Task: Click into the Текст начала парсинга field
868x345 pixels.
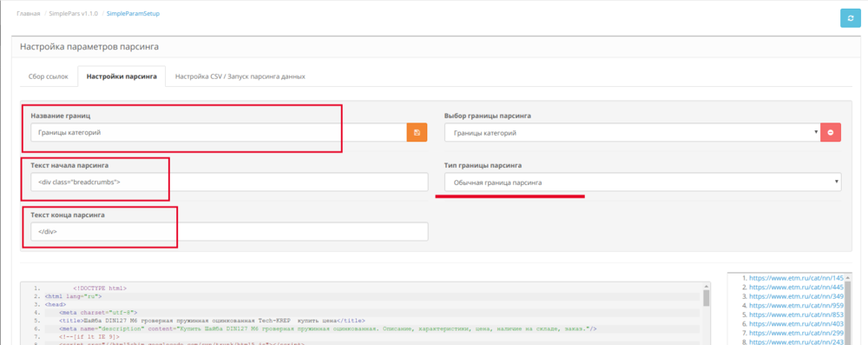Action: click(229, 182)
